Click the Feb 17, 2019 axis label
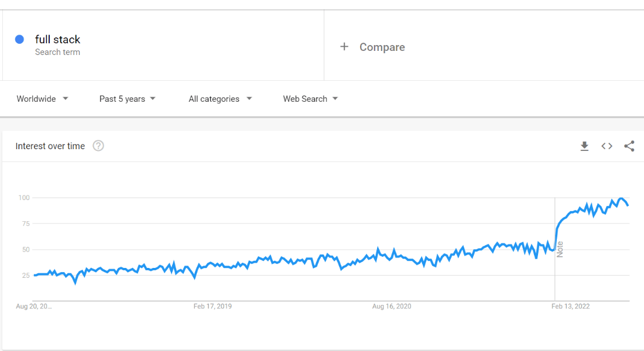The width and height of the screenshot is (644, 351). pos(213,306)
